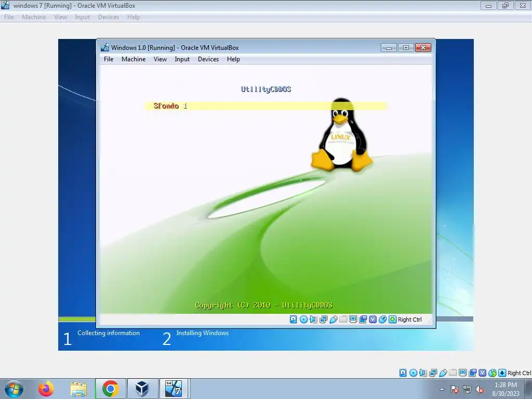Launch Firefox from the taskbar
Viewport: 532px width, 399px height.
pyautogui.click(x=46, y=389)
